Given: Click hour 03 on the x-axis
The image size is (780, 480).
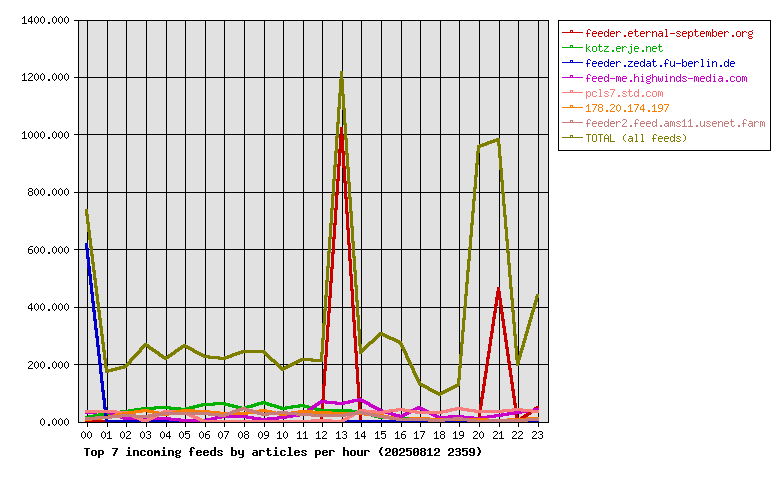Looking at the screenshot, I should [145, 435].
